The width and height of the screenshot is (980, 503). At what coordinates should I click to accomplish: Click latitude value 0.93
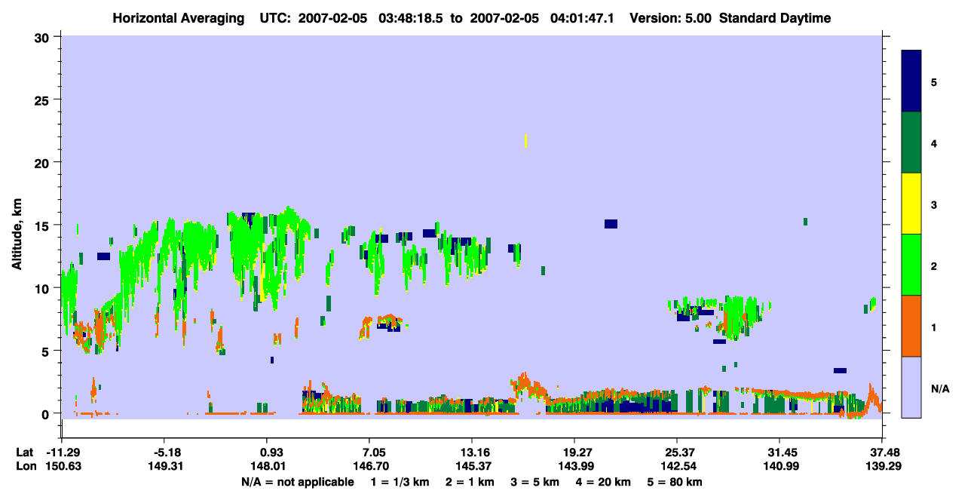(x=271, y=452)
